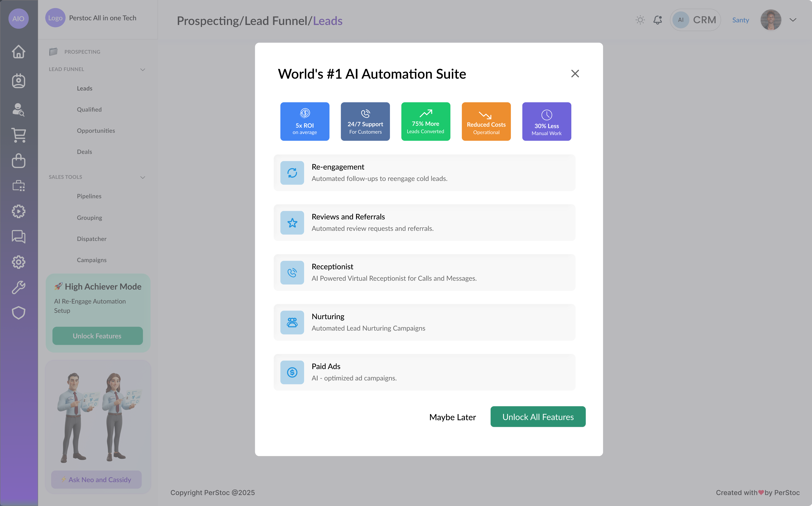Open the shopping cart sidebar icon

click(x=18, y=135)
